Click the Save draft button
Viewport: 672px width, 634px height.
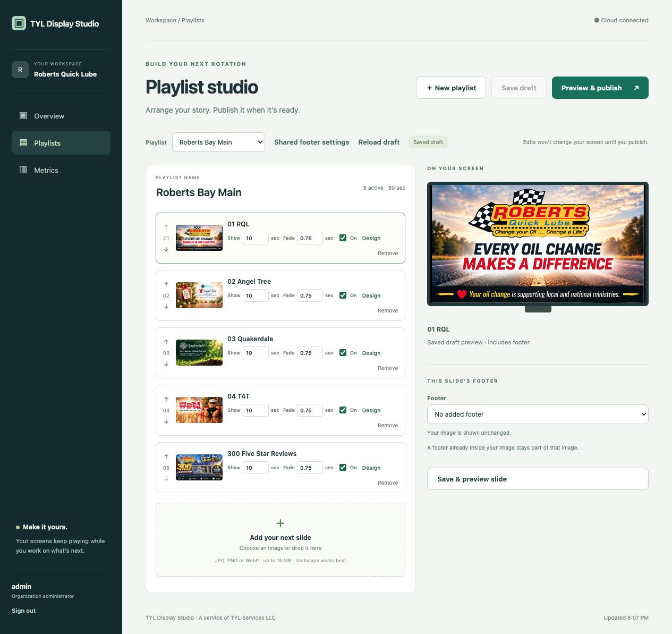tap(519, 88)
